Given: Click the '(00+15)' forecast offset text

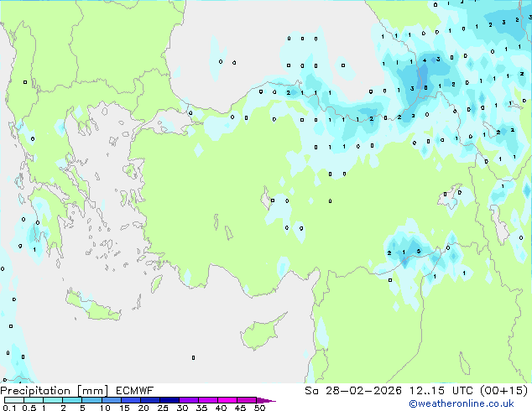Looking at the screenshot, I should [504, 391].
